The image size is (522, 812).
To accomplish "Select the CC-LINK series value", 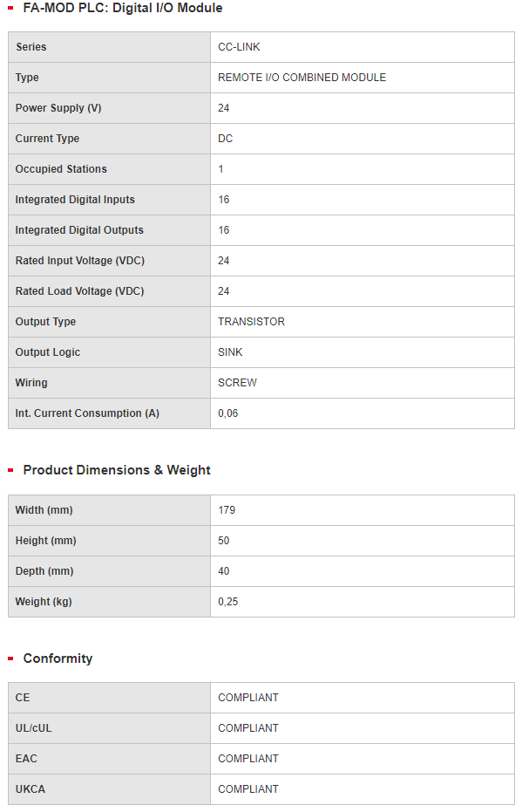I will pyautogui.click(x=239, y=47).
